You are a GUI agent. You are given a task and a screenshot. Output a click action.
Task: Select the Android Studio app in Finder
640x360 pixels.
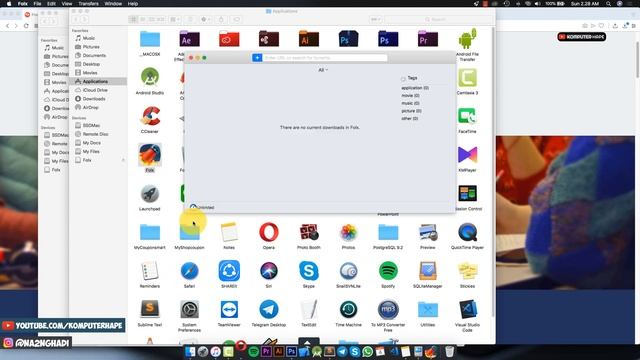150,78
